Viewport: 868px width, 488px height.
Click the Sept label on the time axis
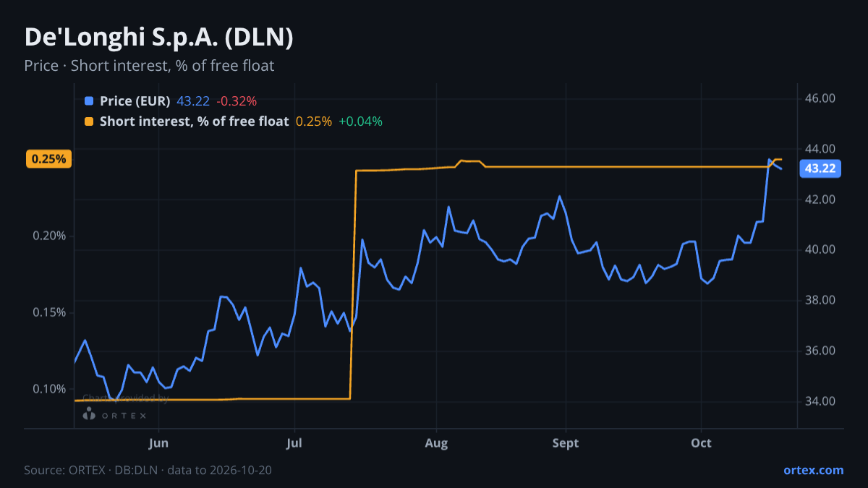point(566,443)
